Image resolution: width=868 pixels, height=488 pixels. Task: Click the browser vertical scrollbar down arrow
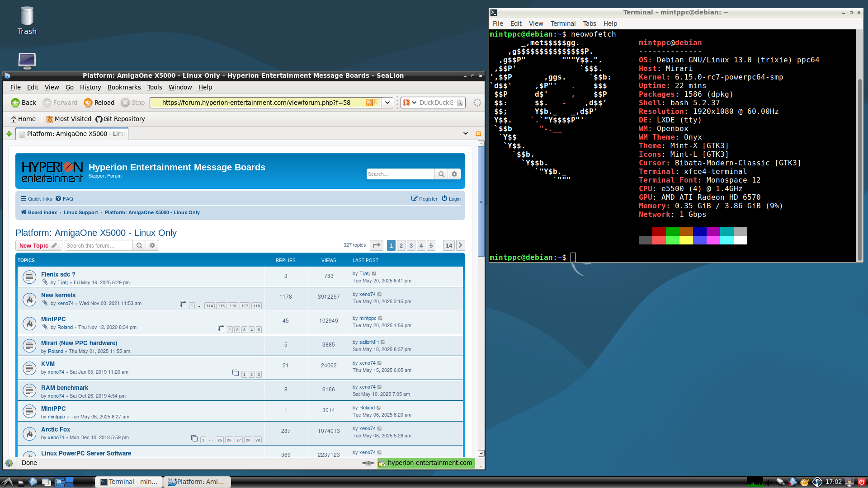[x=481, y=453]
